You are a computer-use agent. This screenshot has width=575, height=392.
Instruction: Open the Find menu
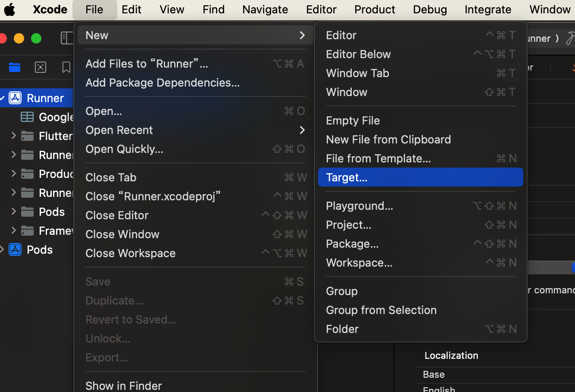(214, 9)
